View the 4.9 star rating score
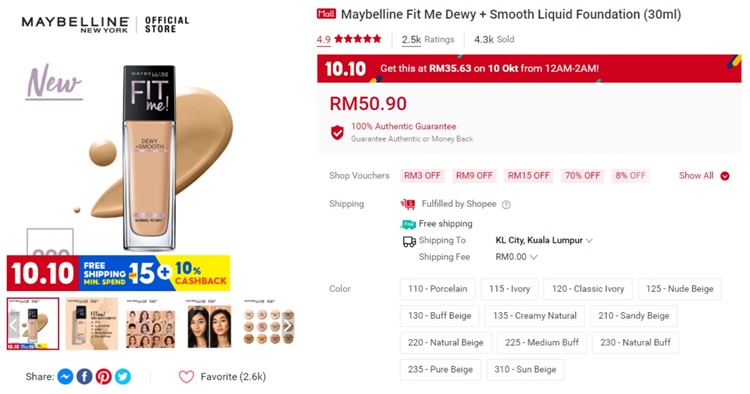Image resolution: width=750 pixels, height=394 pixels. (323, 39)
